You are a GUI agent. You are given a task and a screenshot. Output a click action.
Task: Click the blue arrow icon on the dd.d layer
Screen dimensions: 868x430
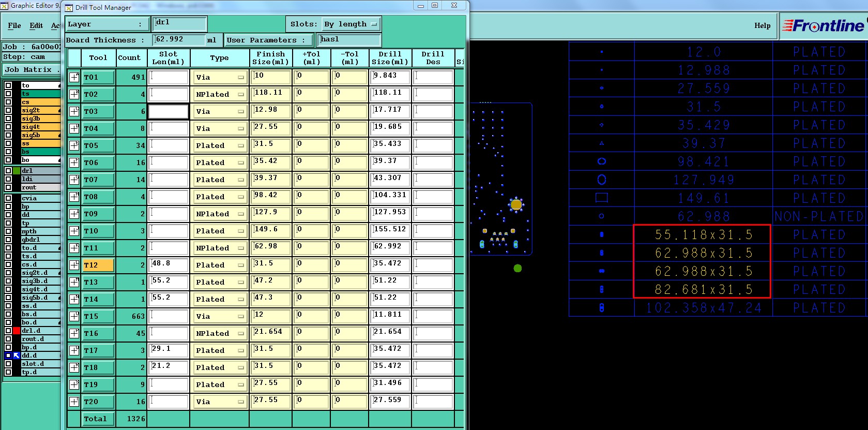[17, 355]
